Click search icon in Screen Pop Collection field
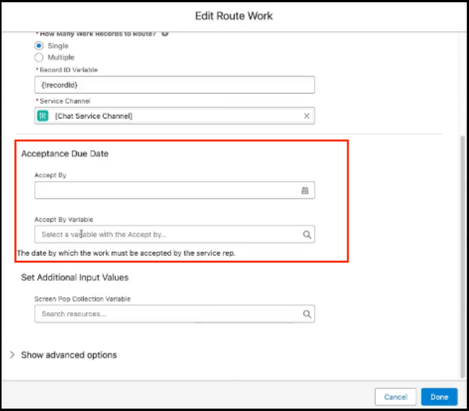Image resolution: width=469 pixels, height=411 pixels. 307,314
